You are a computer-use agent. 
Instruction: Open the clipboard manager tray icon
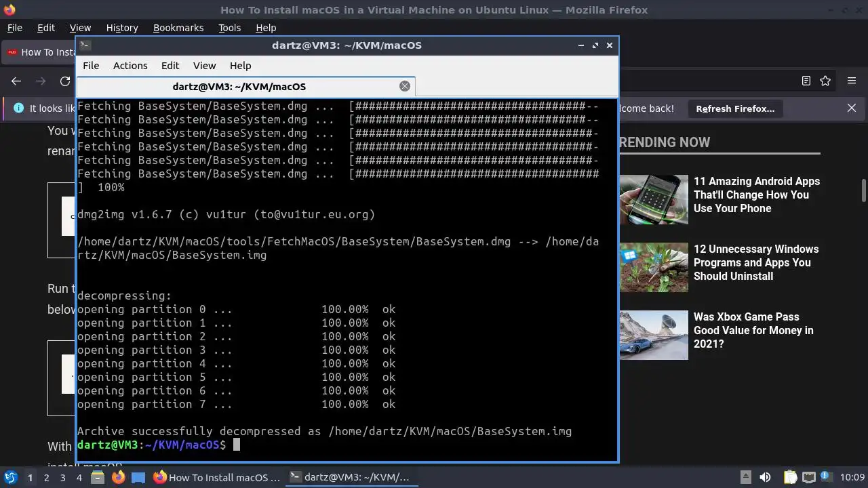(790, 477)
